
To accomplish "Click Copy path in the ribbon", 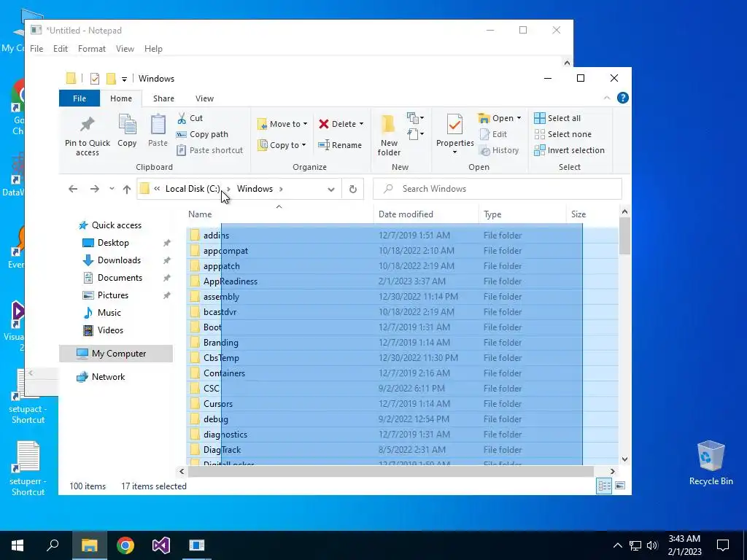I will point(202,134).
